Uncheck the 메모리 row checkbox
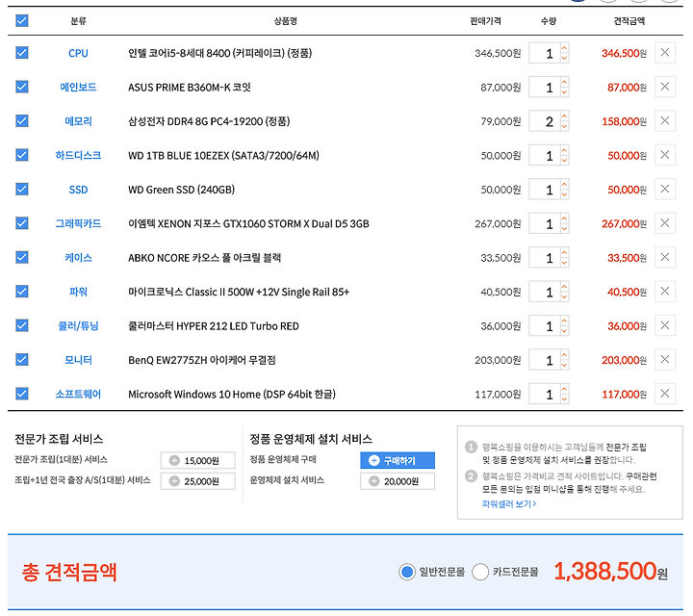 [x=22, y=120]
